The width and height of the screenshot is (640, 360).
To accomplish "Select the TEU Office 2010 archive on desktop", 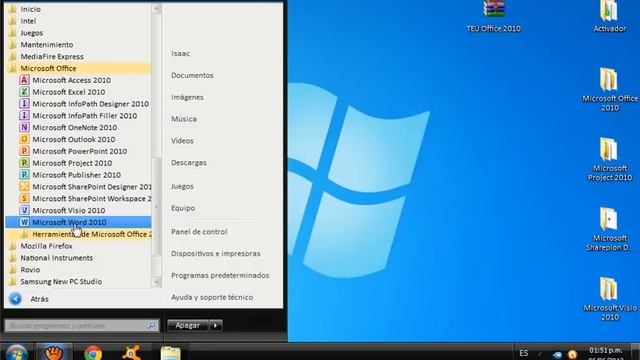I will [x=494, y=16].
